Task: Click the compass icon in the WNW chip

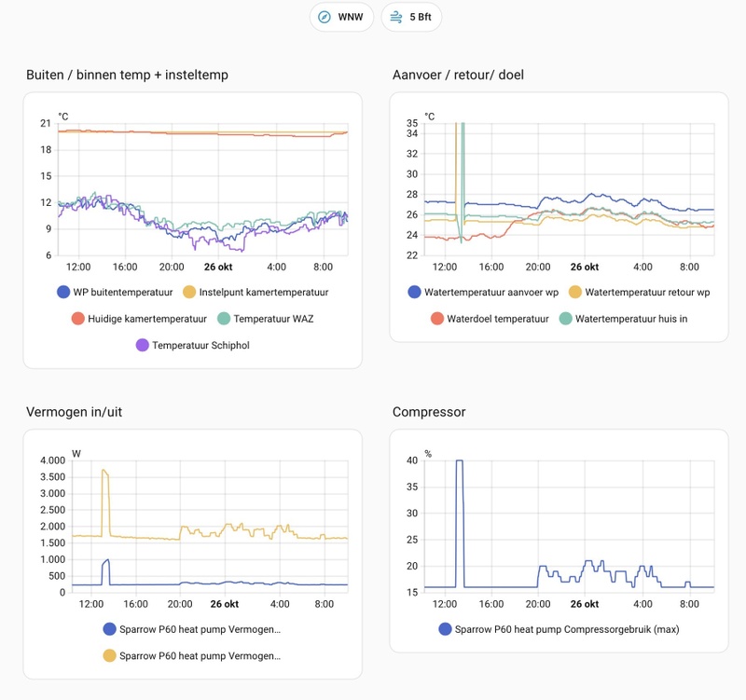Action: coord(325,18)
